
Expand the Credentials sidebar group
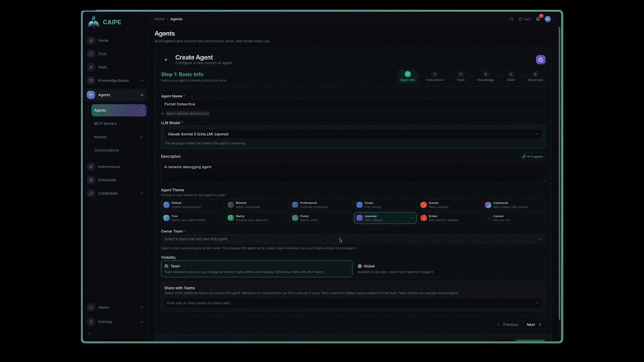pos(142,193)
